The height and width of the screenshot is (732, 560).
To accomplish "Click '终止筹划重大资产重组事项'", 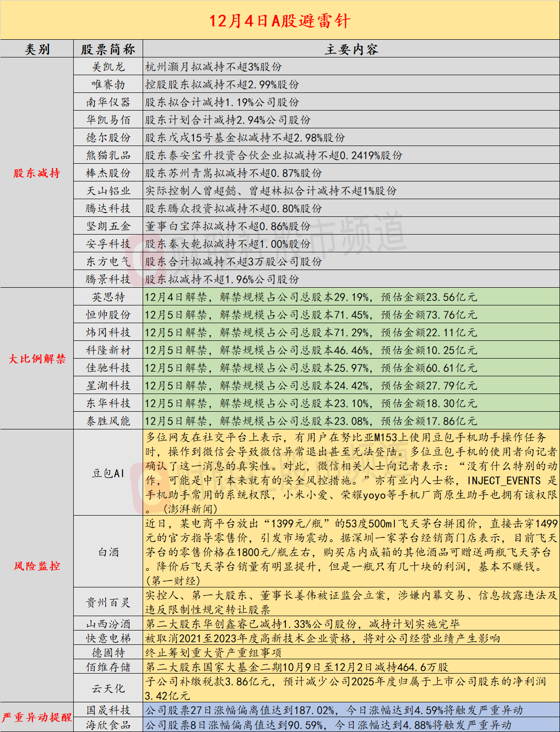I will pos(213,653).
